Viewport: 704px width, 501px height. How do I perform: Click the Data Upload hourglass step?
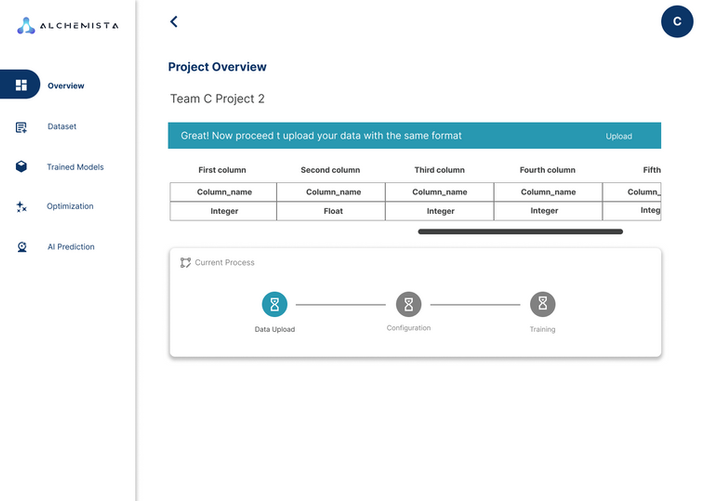(x=275, y=304)
